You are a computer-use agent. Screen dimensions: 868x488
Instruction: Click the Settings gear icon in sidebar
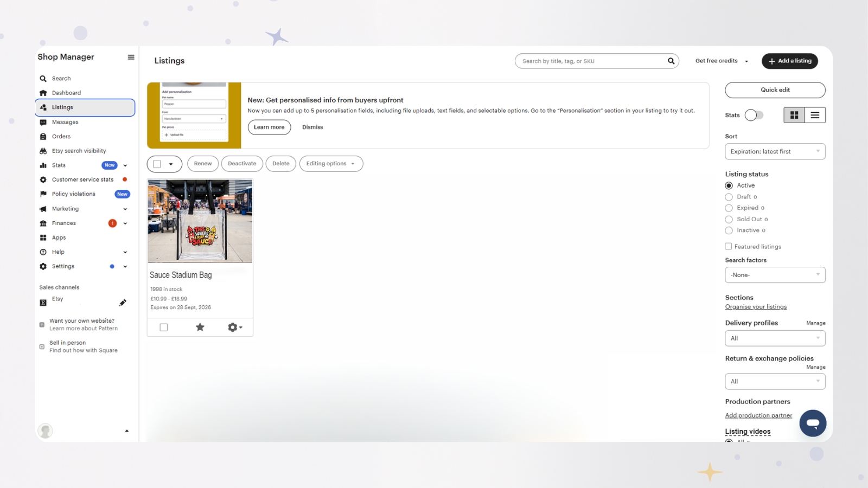tap(43, 266)
